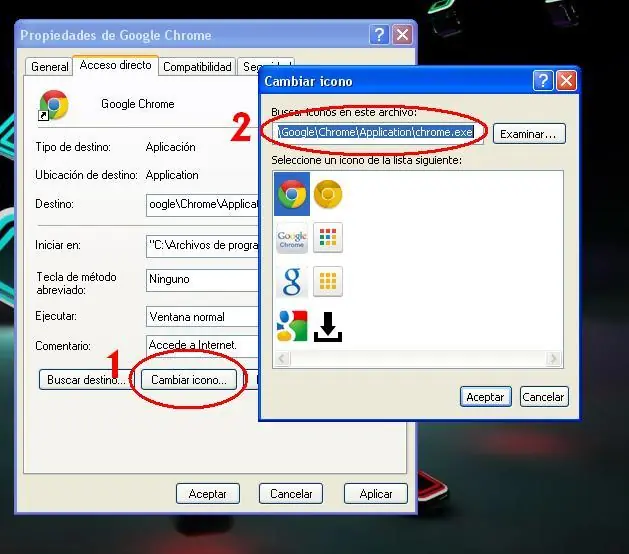
Task: Click the Iniciar en input field
Action: (203, 246)
